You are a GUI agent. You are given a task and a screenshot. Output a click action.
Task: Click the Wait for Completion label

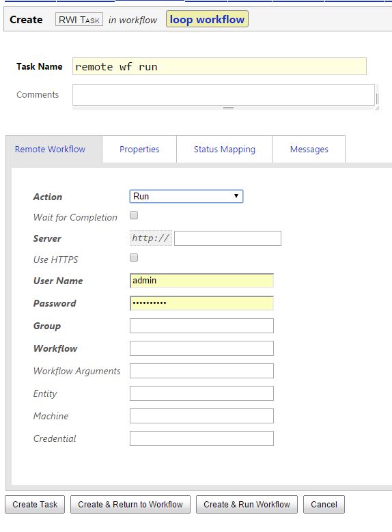75,217
